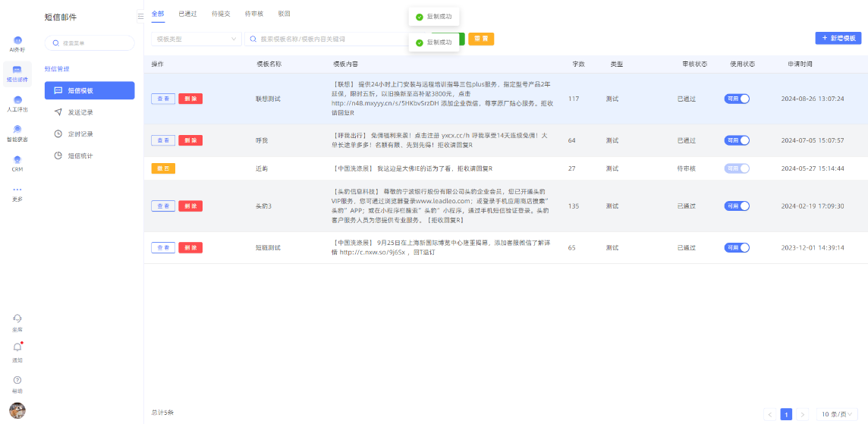868x424 pixels.
Task: Open the 帮助 help icon
Action: click(17, 380)
